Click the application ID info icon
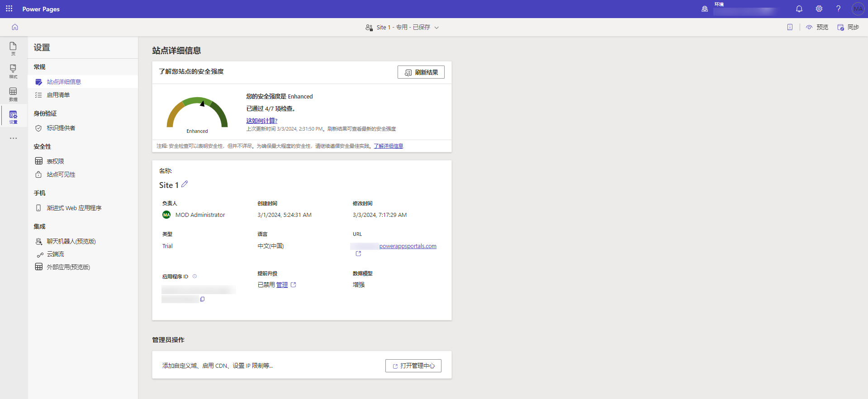The width and height of the screenshot is (868, 399). pos(194,276)
